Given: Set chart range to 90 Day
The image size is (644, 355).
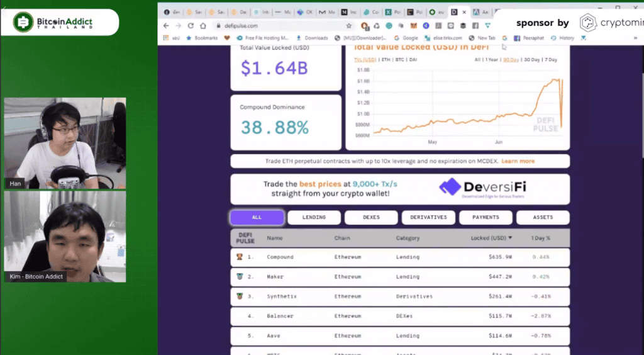Looking at the screenshot, I should [x=511, y=60].
